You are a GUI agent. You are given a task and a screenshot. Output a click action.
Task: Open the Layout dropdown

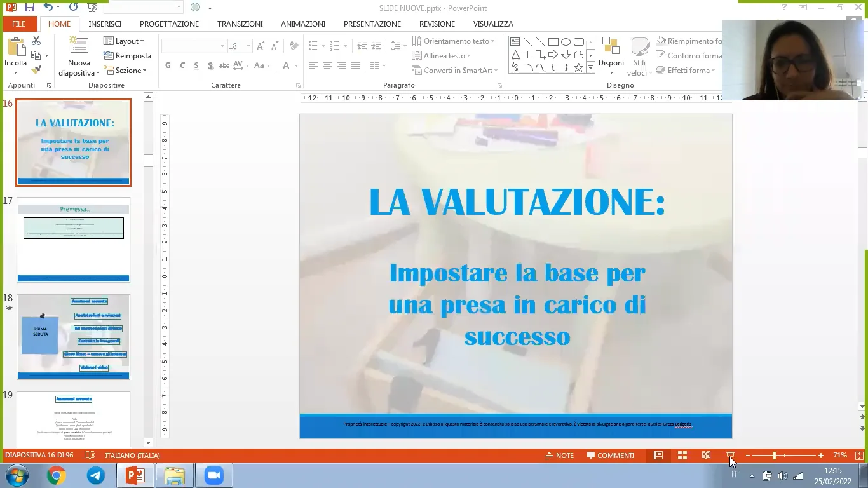(124, 41)
